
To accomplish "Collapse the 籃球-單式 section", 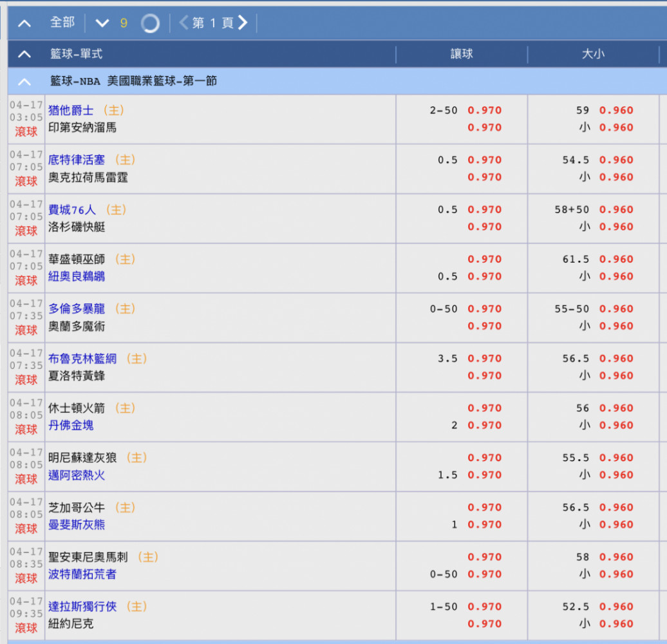I will coord(24,54).
